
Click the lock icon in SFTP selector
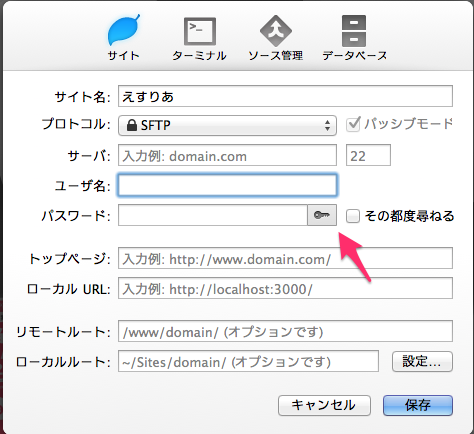coord(132,125)
